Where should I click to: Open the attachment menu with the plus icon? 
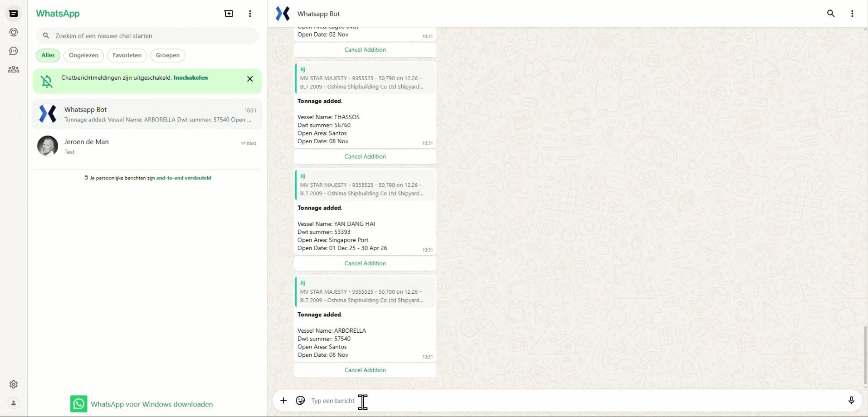pos(283,401)
